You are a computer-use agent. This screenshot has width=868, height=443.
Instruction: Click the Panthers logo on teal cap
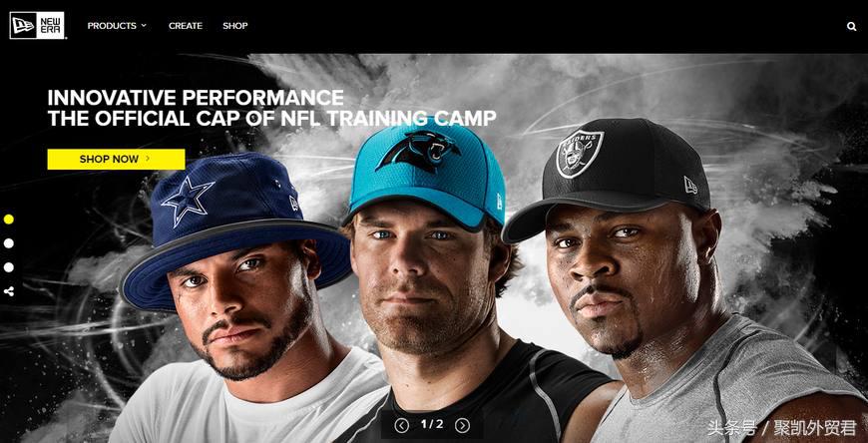418,151
